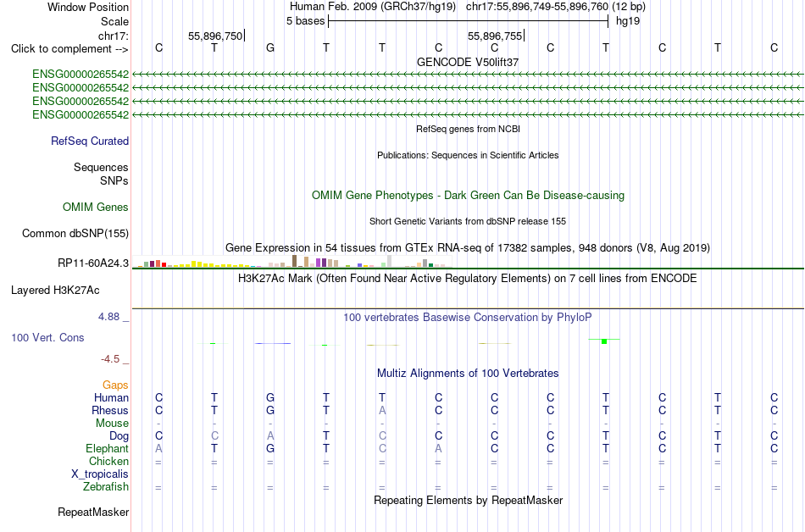The image size is (805, 532).
Task: Select the 'X_tropicalis' alignment row label
Action: coord(100,474)
